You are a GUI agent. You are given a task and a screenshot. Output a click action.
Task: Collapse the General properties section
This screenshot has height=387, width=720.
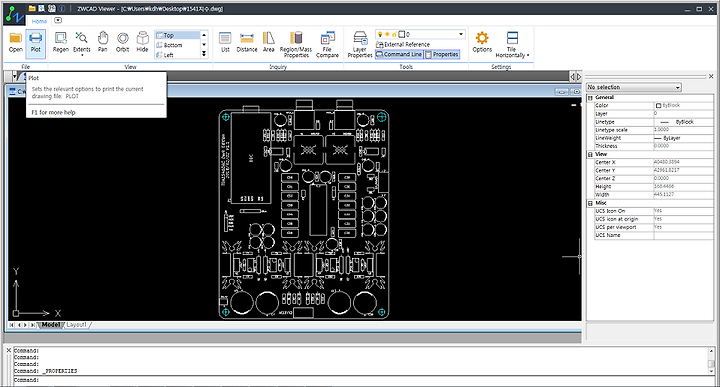tap(591, 98)
